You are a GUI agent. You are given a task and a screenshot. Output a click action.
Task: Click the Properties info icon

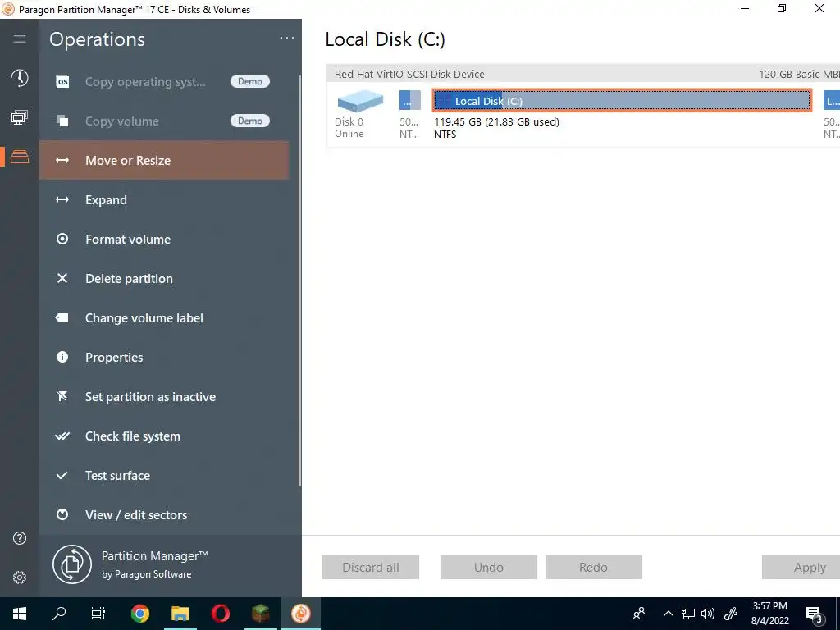pyautogui.click(x=62, y=357)
